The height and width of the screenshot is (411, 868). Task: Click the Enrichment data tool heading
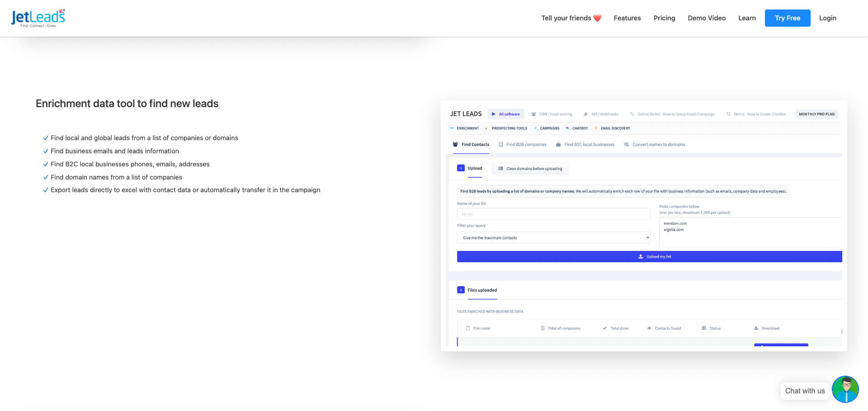(x=127, y=104)
